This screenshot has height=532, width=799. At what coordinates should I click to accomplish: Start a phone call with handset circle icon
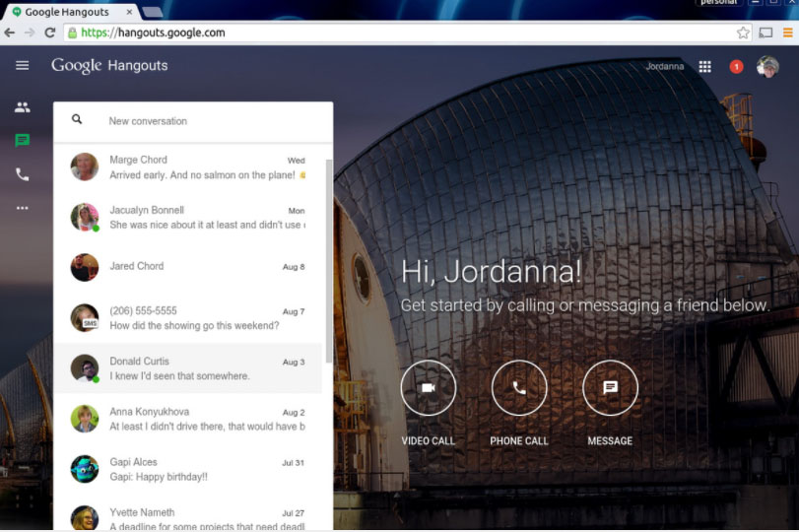point(519,388)
